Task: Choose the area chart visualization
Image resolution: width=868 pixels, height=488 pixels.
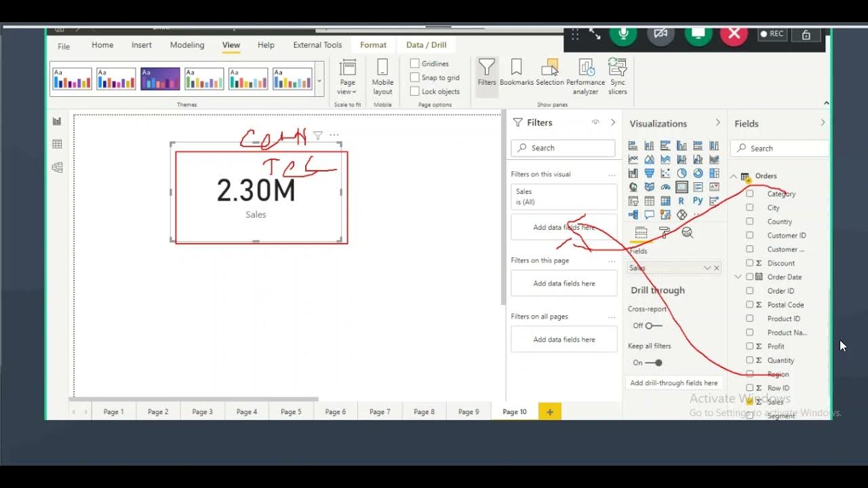Action: coord(649,159)
